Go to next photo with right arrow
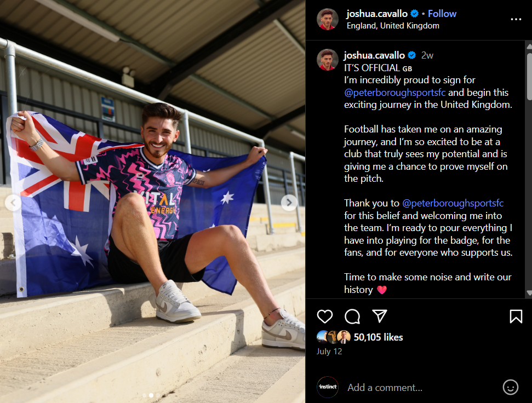Image resolution: width=532 pixels, height=403 pixels. 289,203
